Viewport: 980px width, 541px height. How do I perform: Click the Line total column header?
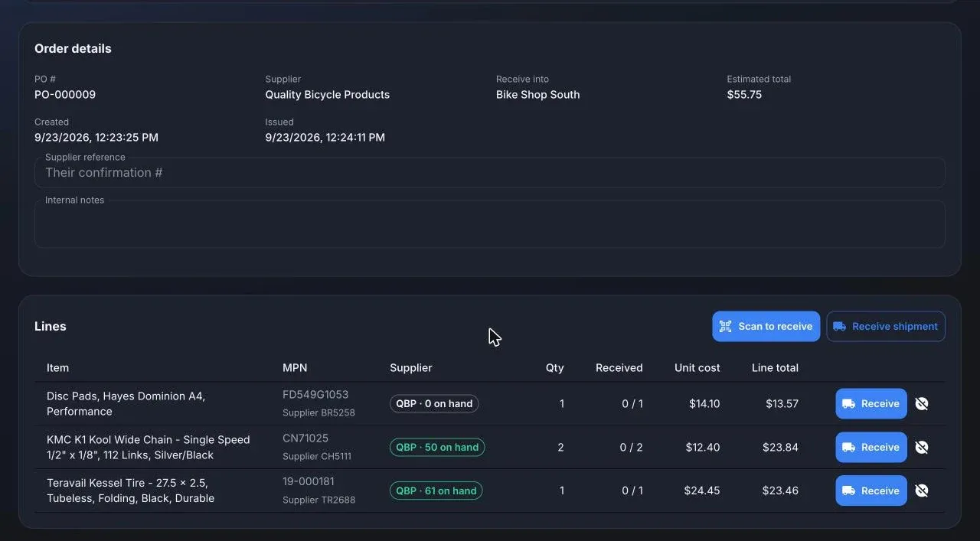coord(775,367)
